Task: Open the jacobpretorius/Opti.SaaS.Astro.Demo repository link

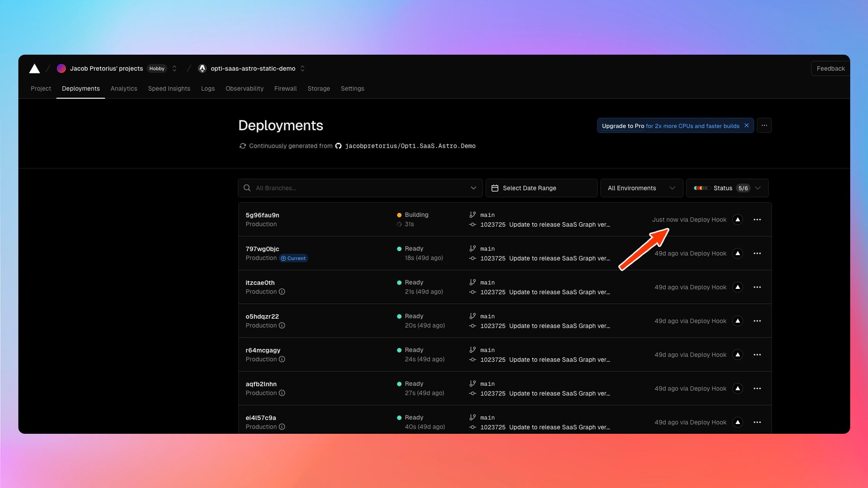Action: click(410, 146)
